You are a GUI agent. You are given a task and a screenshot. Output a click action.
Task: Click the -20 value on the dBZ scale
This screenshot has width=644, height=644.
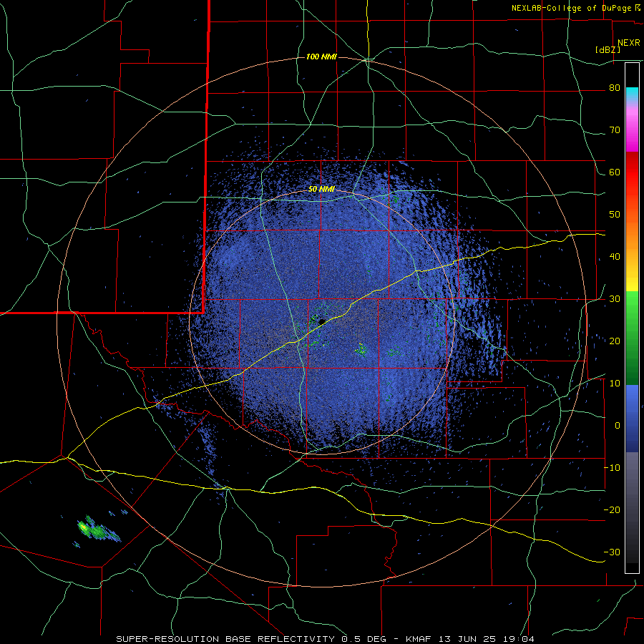(x=612, y=510)
